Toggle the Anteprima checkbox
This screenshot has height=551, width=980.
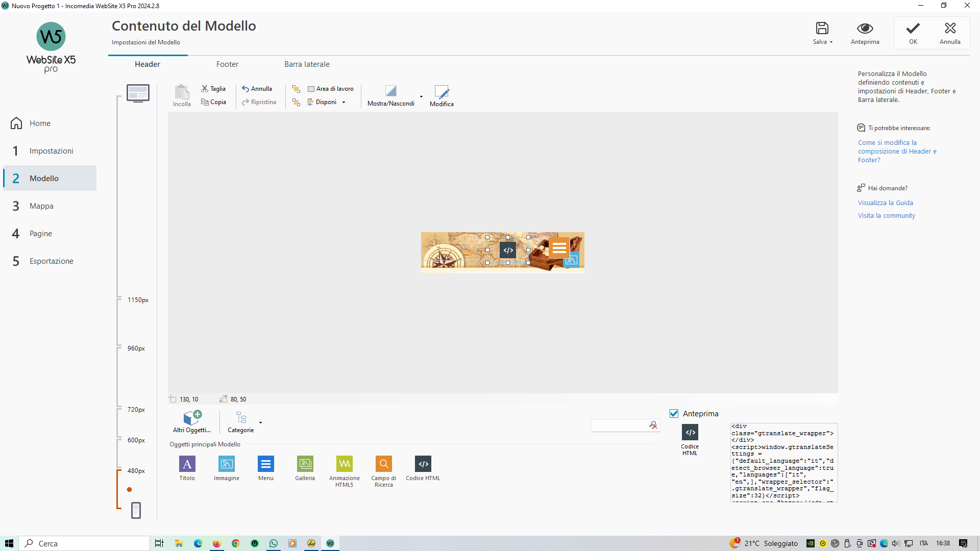(674, 413)
